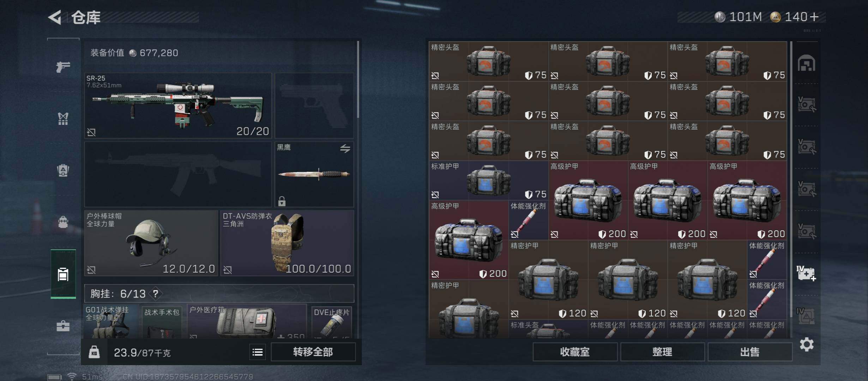The height and width of the screenshot is (381, 868).
Task: Open the IV medical case container
Action: tap(807, 273)
